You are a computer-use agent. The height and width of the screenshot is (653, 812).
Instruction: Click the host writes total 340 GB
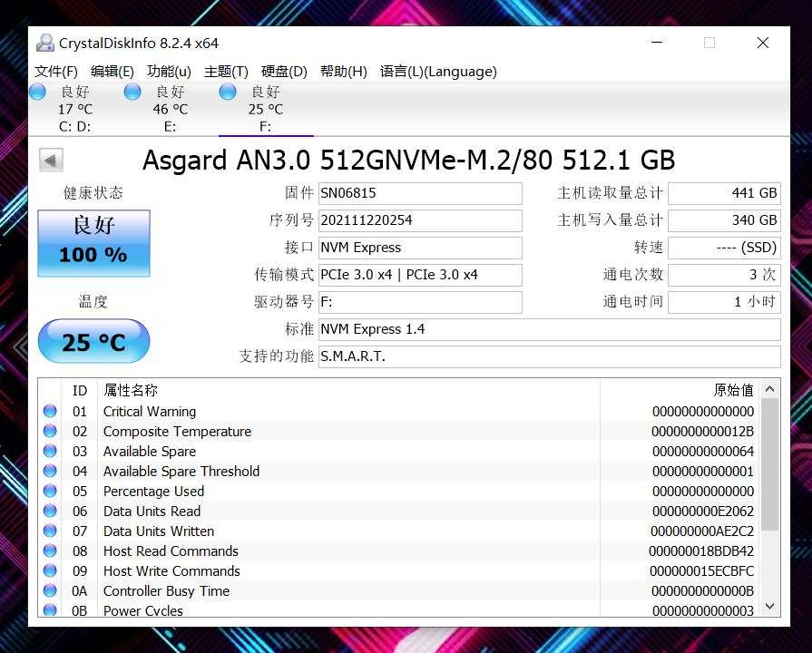coord(724,220)
